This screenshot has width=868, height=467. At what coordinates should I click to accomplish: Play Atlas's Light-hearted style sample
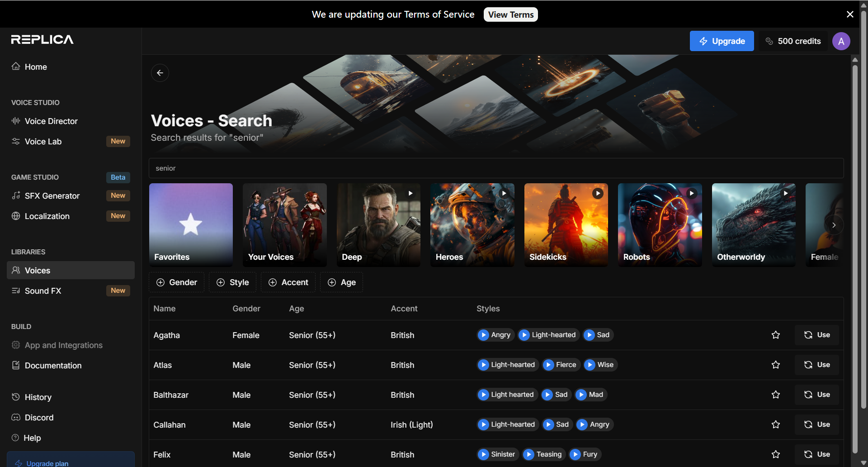(483, 365)
